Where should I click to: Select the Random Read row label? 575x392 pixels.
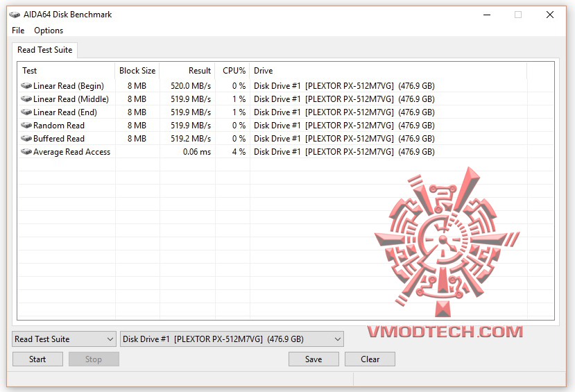pyautogui.click(x=59, y=126)
